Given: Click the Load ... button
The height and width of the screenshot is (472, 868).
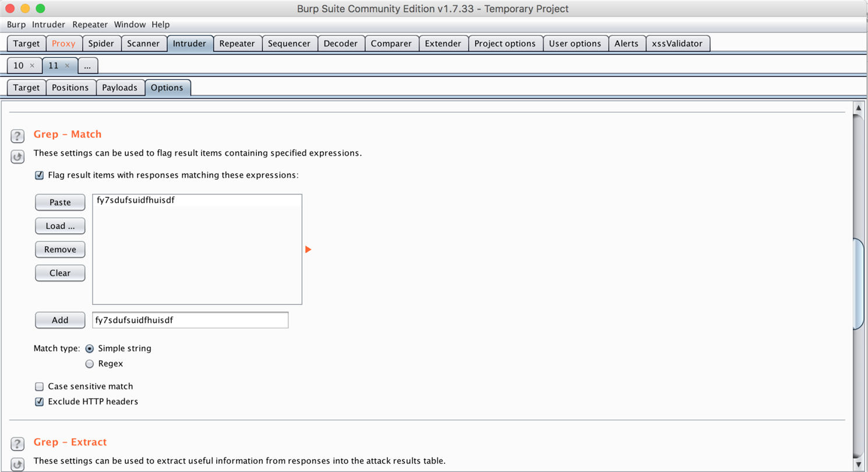Looking at the screenshot, I should point(60,226).
